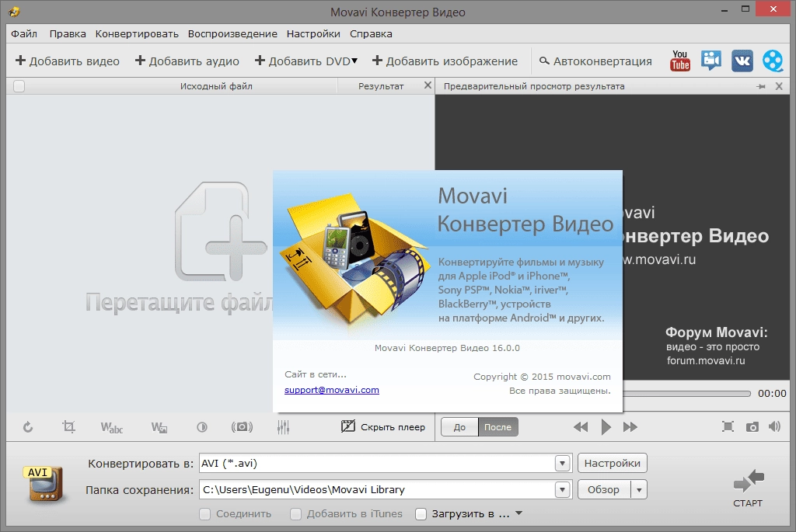Click Автоконвертация search button
Image resolution: width=796 pixels, height=532 pixels.
595,61
